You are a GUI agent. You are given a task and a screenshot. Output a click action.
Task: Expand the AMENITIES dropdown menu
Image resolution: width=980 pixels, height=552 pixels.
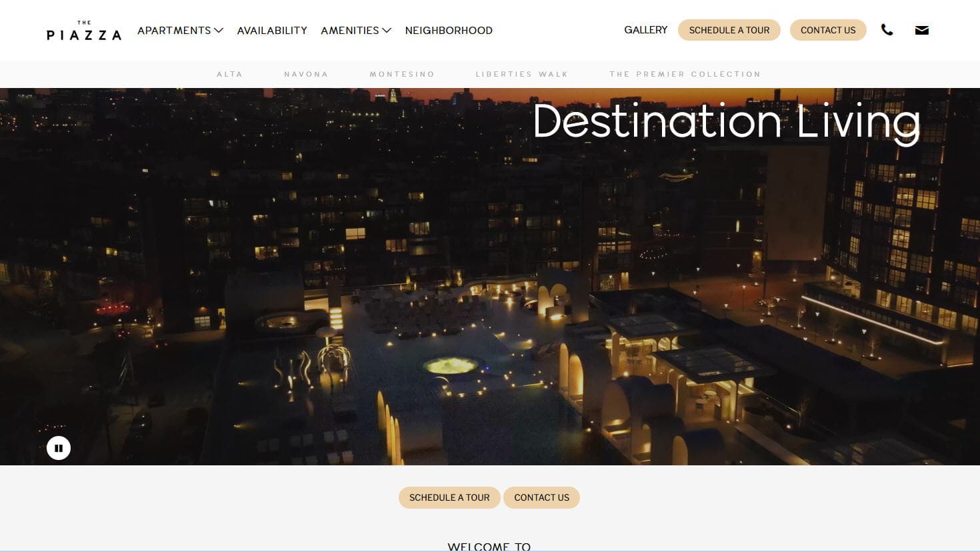[x=351, y=30]
